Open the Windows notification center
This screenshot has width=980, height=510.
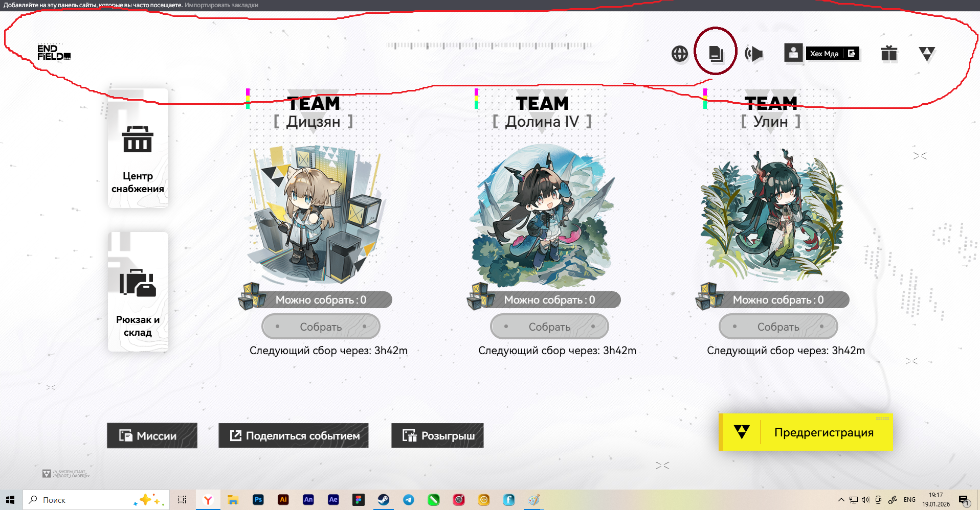(964, 500)
